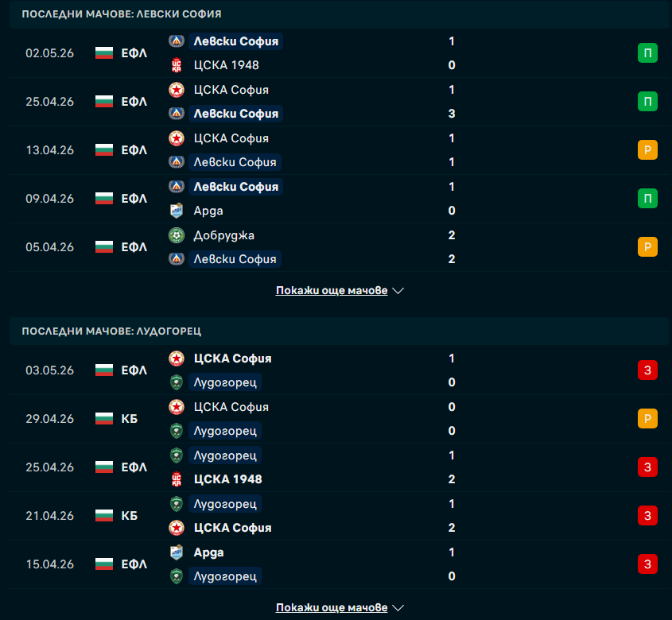Click Levski Sofia crest in 13.04.26 match
672x620 pixels.
point(176,162)
